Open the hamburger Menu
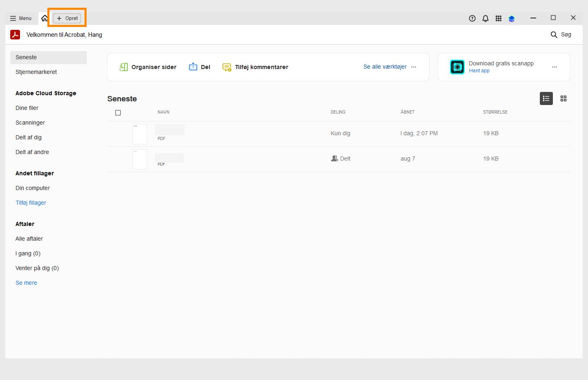 point(21,18)
